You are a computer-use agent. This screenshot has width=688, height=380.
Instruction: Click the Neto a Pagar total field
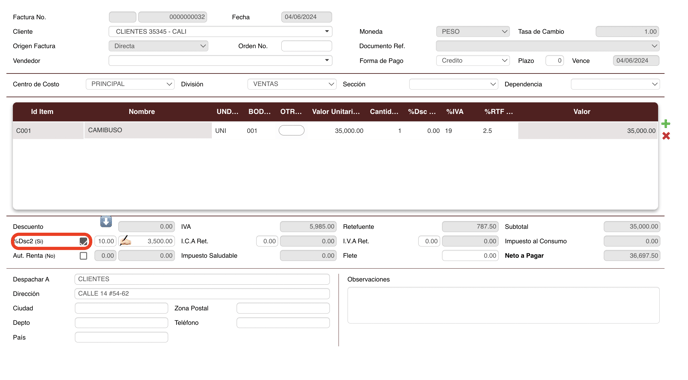click(632, 256)
